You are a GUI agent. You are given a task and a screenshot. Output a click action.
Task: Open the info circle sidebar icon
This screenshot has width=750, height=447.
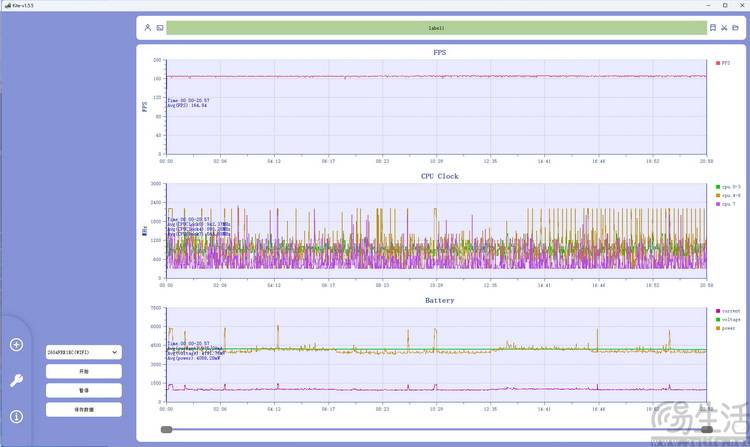point(16,416)
